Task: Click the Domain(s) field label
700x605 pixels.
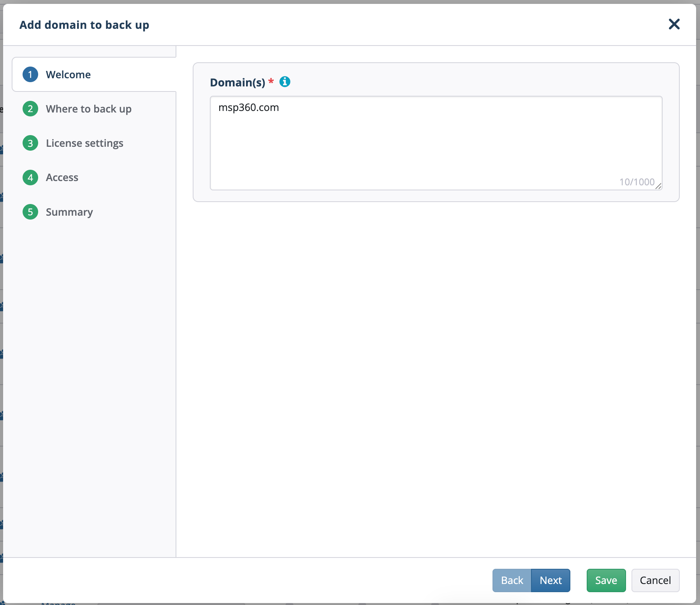Action: pos(237,83)
